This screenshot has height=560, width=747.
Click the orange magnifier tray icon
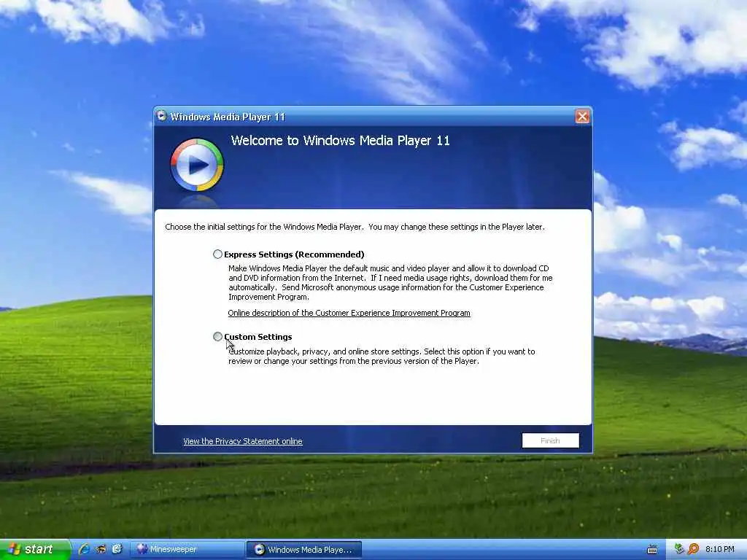[693, 549]
